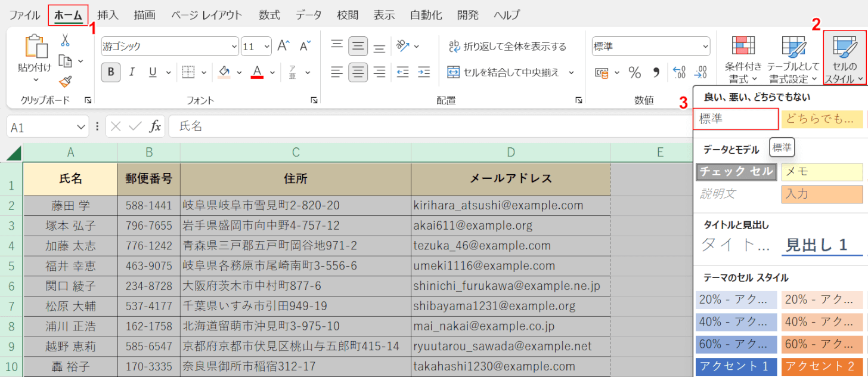
Task: Toggle bold formatting
Action: (x=111, y=73)
